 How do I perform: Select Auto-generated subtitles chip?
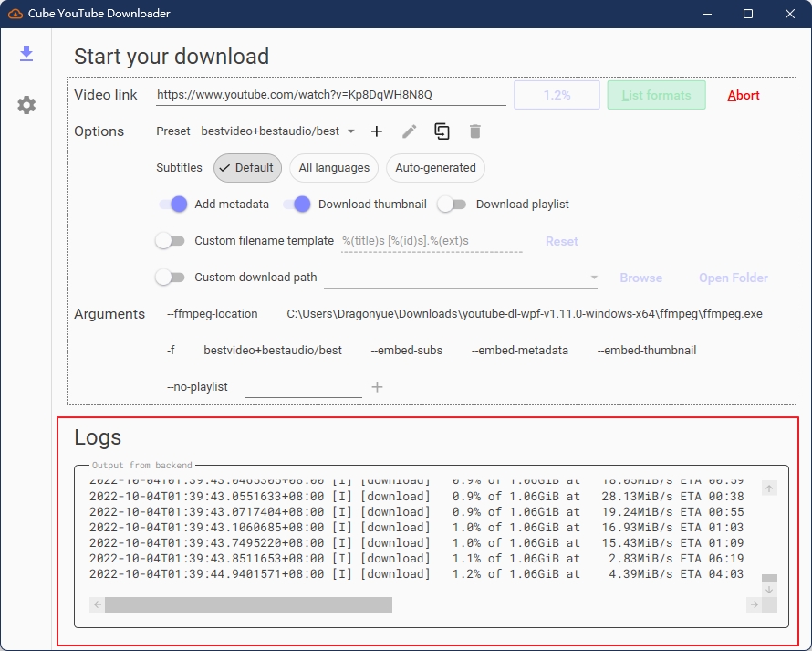coord(435,168)
